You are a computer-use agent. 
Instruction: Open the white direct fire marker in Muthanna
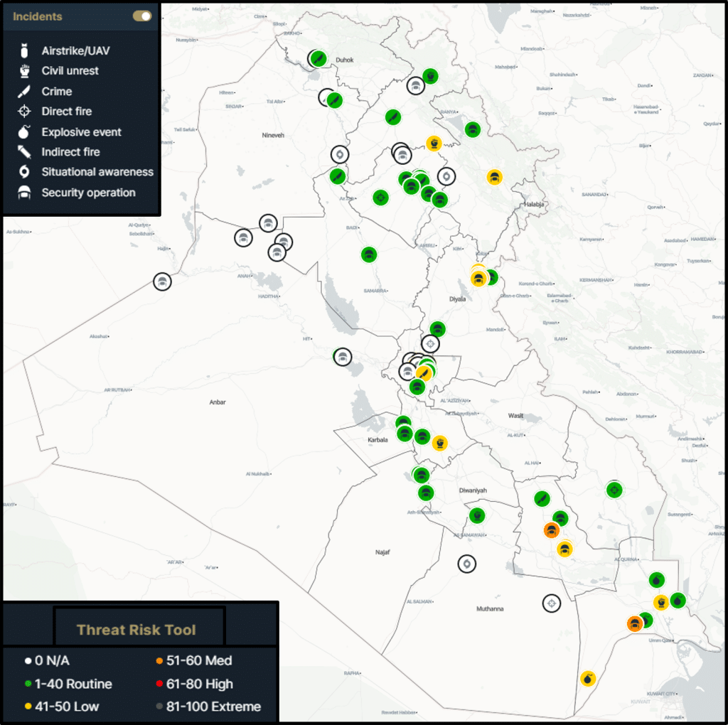(551, 603)
